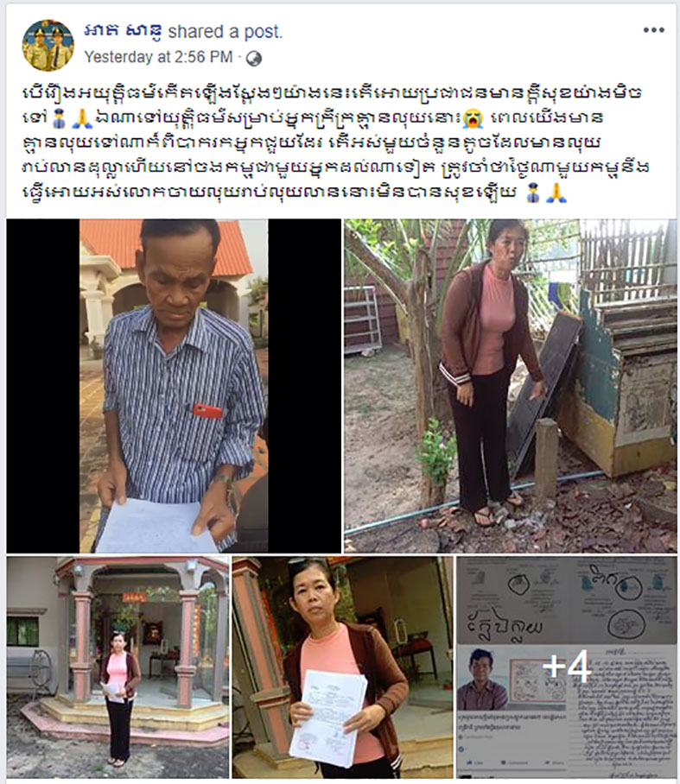Open the 'Yesterday at 2:56 PM' timestamp
The height and width of the screenshot is (784, 680).
[158, 57]
